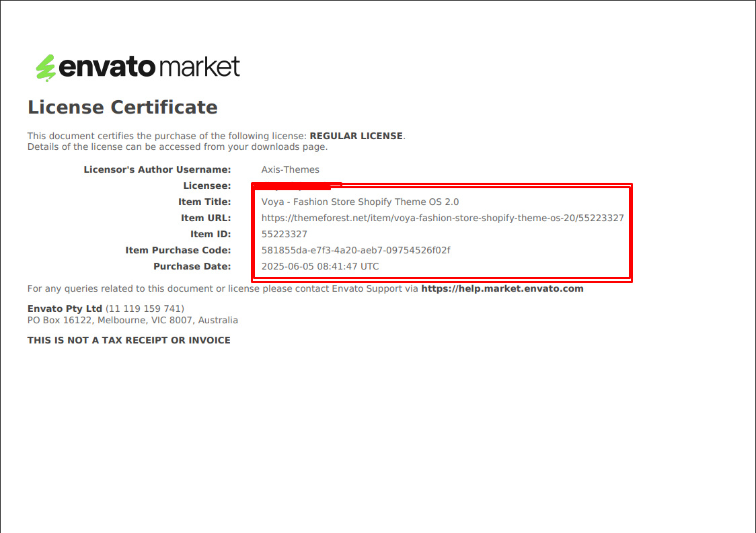Select the purchase date 2025-06-05 08:41:47 UTC
Image resolution: width=756 pixels, height=533 pixels.
tap(320, 266)
